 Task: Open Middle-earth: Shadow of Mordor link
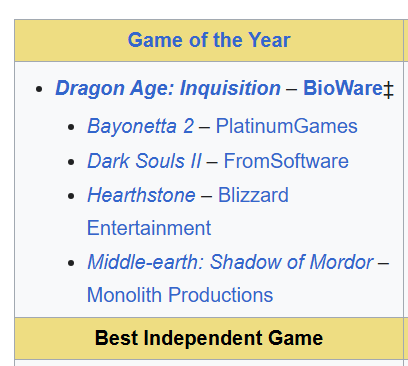coord(230,262)
